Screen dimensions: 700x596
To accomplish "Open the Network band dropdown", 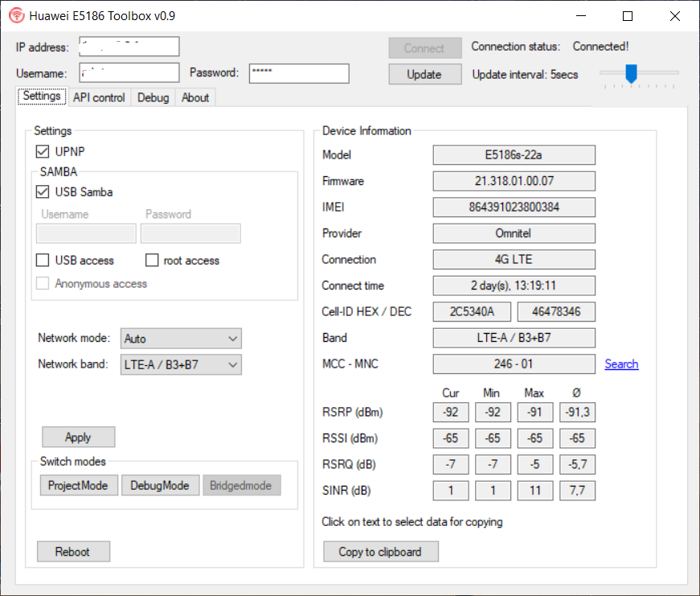I will click(181, 364).
